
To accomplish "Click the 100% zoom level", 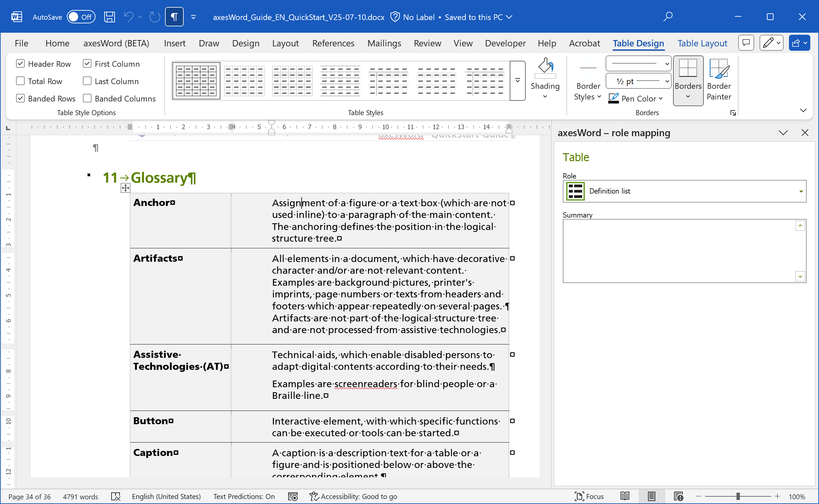I will click(797, 497).
